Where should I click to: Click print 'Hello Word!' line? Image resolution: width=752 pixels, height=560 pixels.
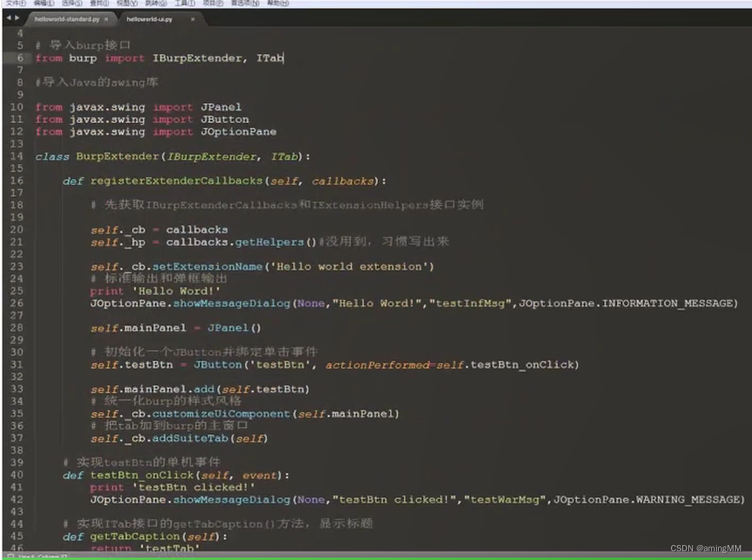156,290
